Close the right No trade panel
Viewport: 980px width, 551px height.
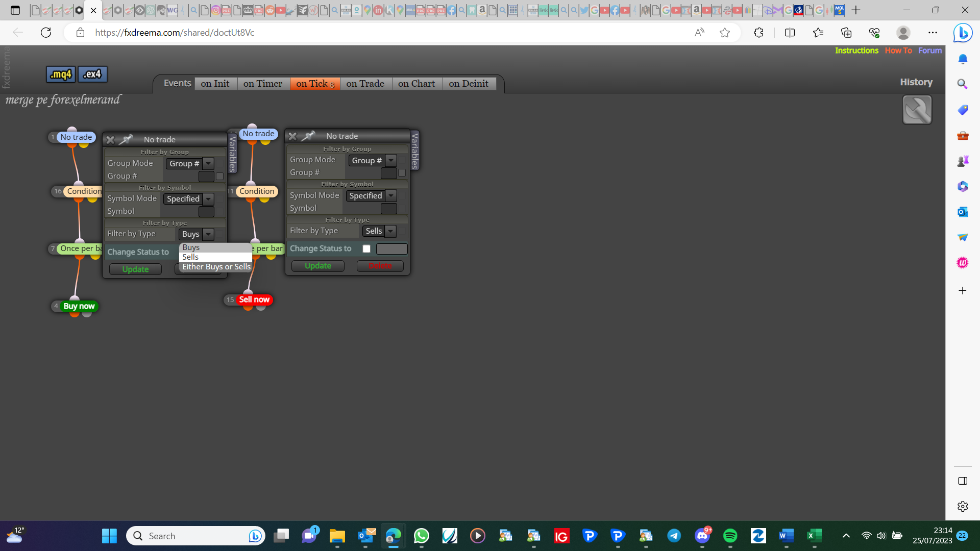coord(292,136)
